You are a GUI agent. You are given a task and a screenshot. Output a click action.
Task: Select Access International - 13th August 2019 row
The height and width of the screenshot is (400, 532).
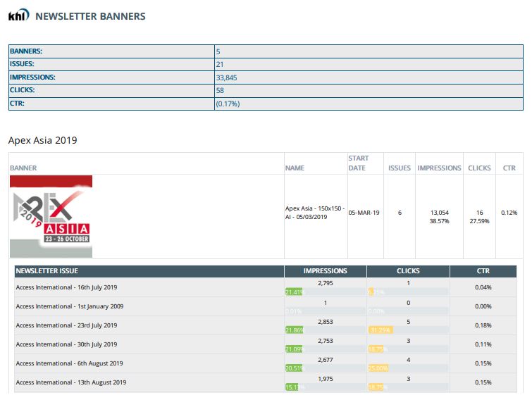click(x=266, y=382)
